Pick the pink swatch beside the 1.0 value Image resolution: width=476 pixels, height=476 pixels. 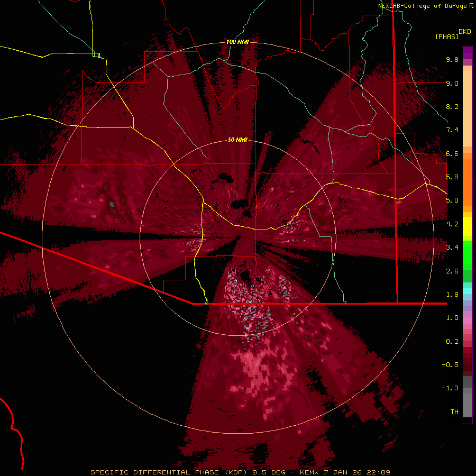[467, 320]
